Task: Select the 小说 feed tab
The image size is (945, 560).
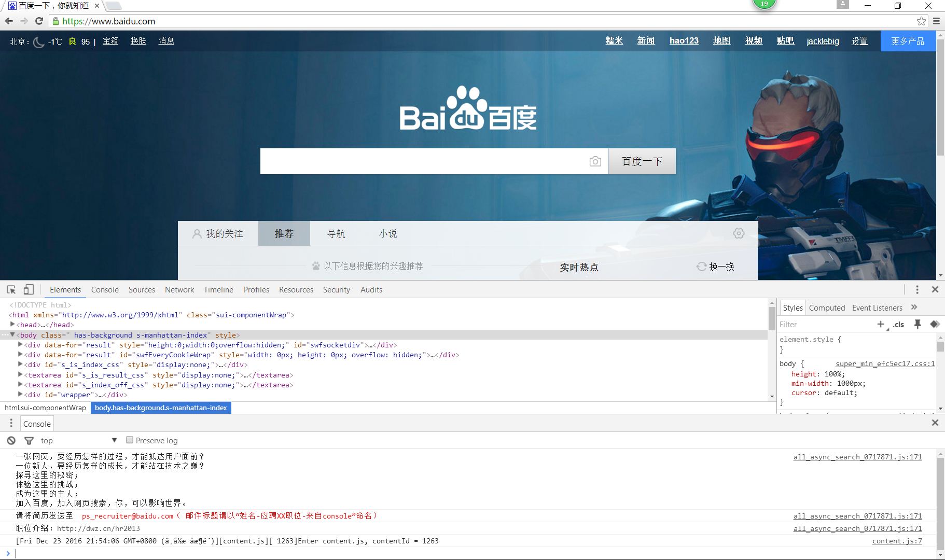Action: pos(388,233)
